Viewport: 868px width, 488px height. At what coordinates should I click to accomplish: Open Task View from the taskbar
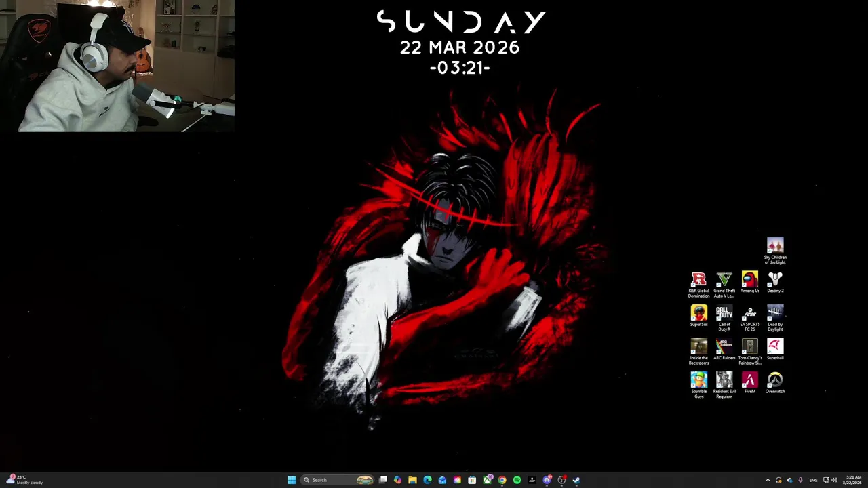click(x=383, y=480)
